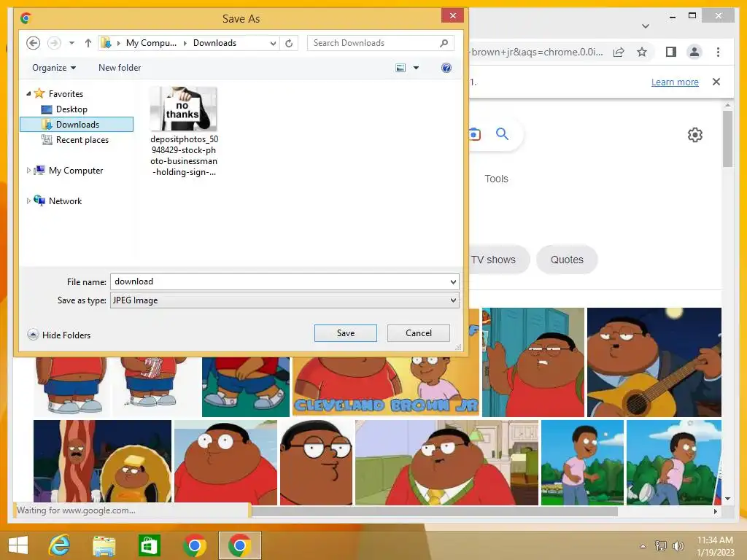Open the Organize menu
This screenshot has height=560, width=747.
[54, 68]
